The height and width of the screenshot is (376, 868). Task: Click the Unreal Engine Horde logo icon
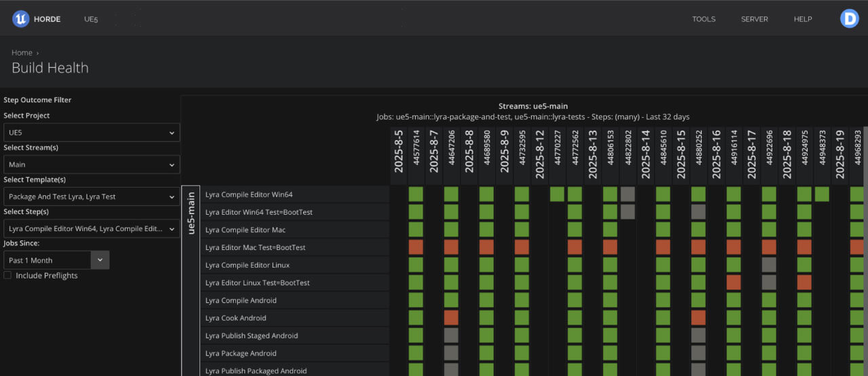click(20, 19)
